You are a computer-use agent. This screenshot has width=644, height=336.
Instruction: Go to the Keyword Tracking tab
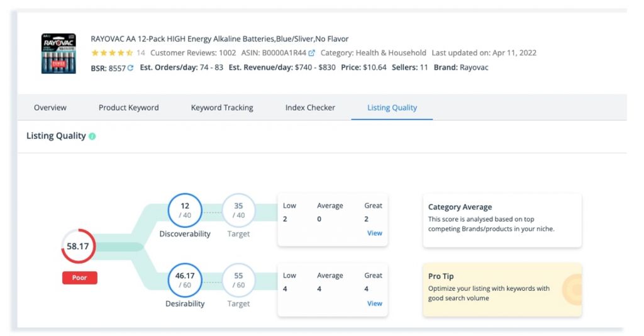point(222,108)
